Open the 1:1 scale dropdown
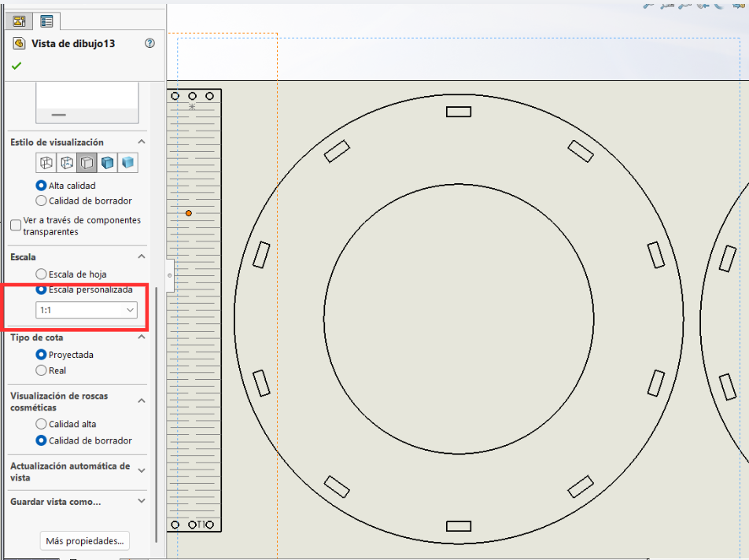Viewport: 749px width, 560px height. [87, 310]
